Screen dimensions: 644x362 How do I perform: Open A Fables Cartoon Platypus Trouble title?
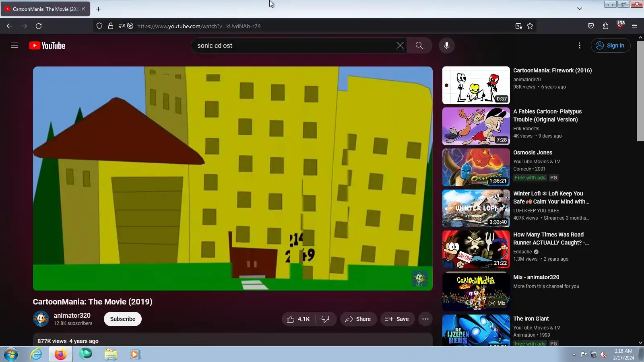[547, 115]
